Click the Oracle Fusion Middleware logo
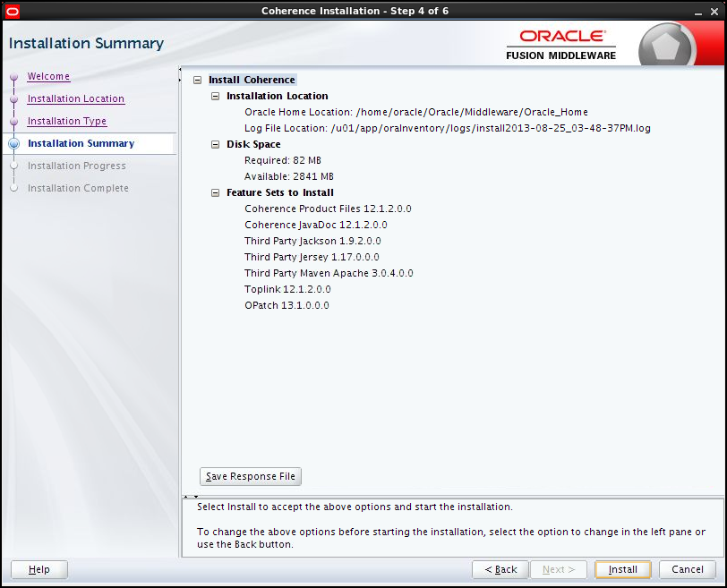Image resolution: width=727 pixels, height=588 pixels. [x=561, y=45]
